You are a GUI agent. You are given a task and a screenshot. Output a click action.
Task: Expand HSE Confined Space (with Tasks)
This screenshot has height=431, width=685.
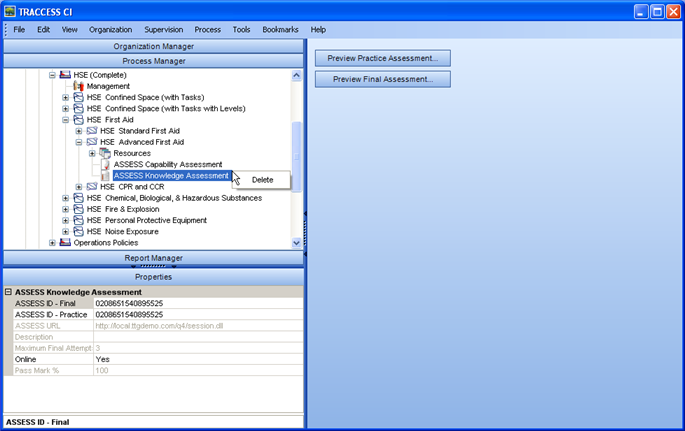[x=65, y=97]
